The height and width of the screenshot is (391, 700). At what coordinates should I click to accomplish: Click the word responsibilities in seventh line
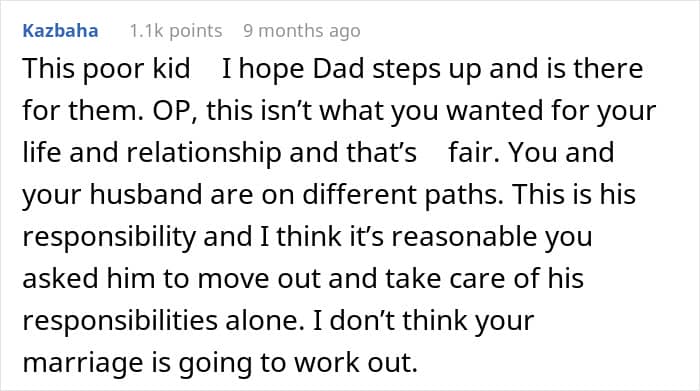120,320
